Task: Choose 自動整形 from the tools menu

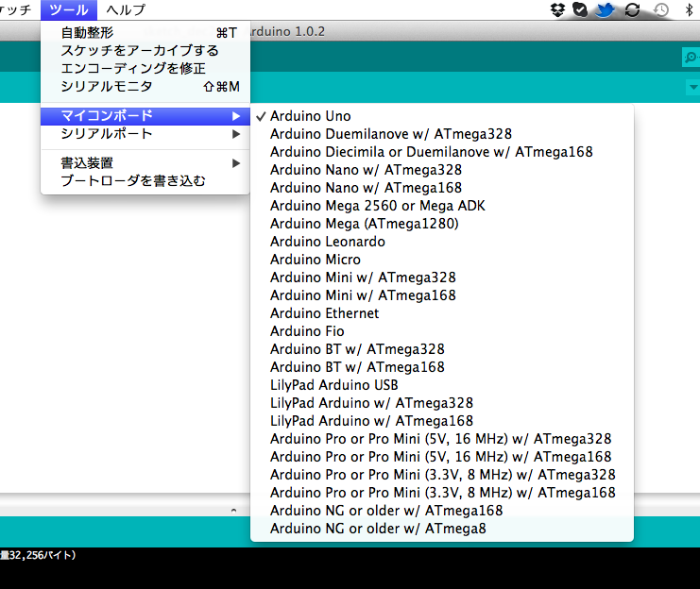Action: (x=145, y=33)
